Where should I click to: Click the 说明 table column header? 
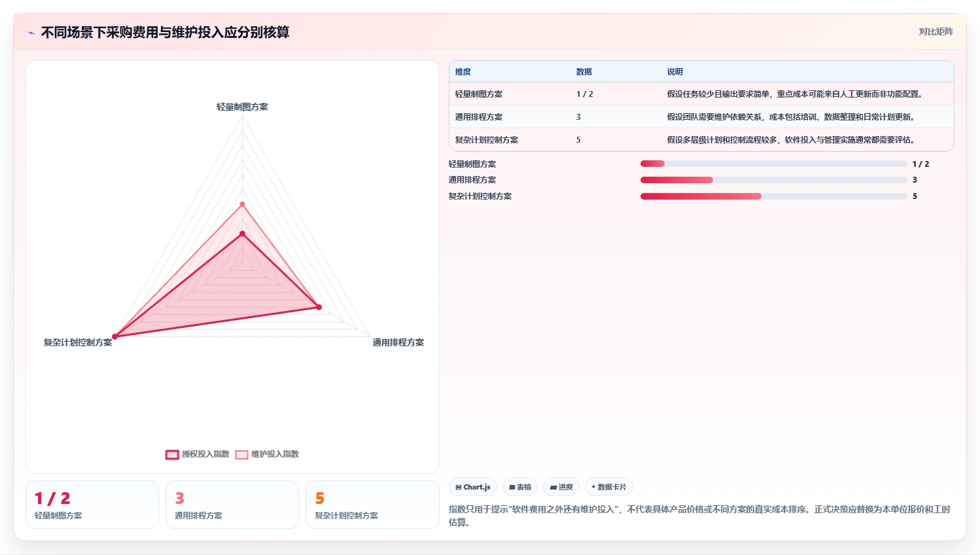675,72
